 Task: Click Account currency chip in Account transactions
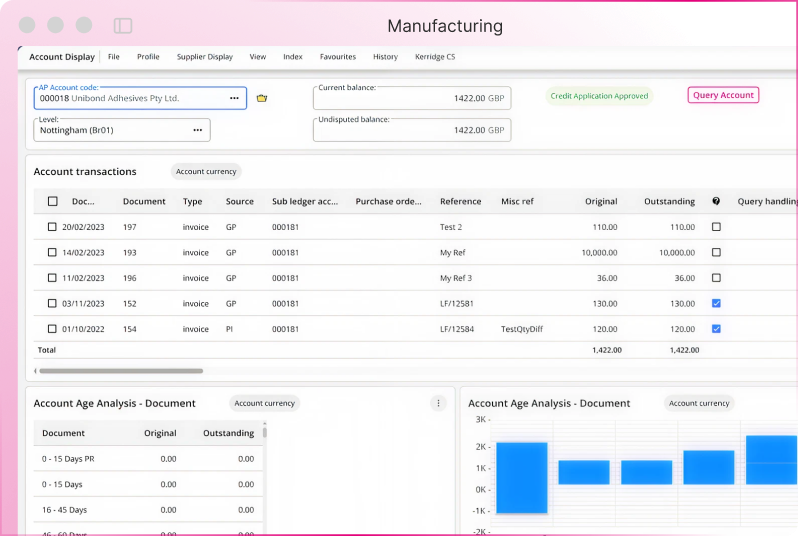[206, 172]
